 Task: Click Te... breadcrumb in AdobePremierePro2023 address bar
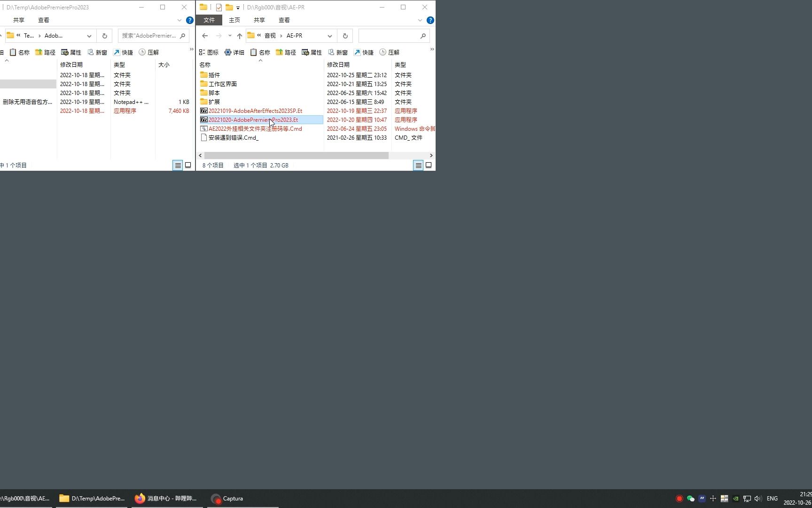pos(29,36)
